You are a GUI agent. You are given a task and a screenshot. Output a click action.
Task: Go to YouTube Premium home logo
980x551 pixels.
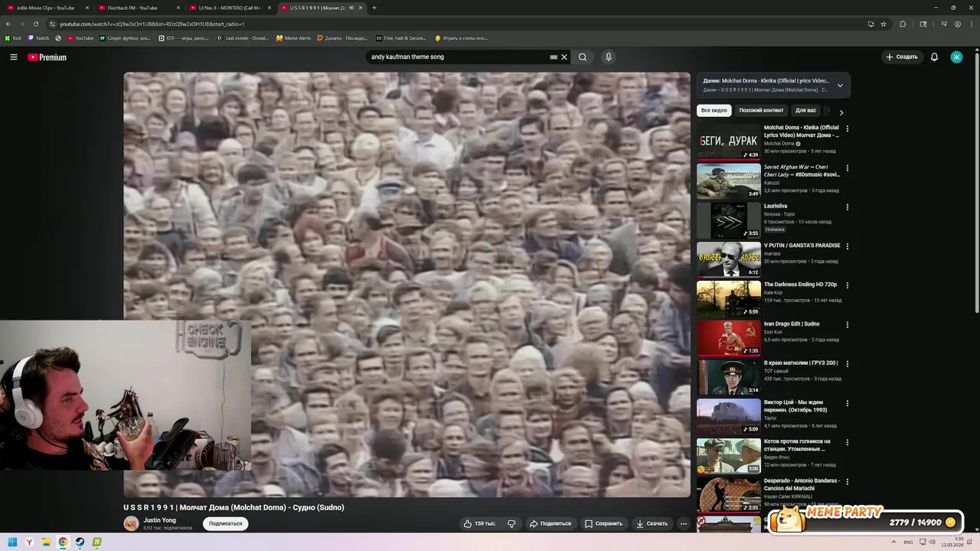[47, 57]
